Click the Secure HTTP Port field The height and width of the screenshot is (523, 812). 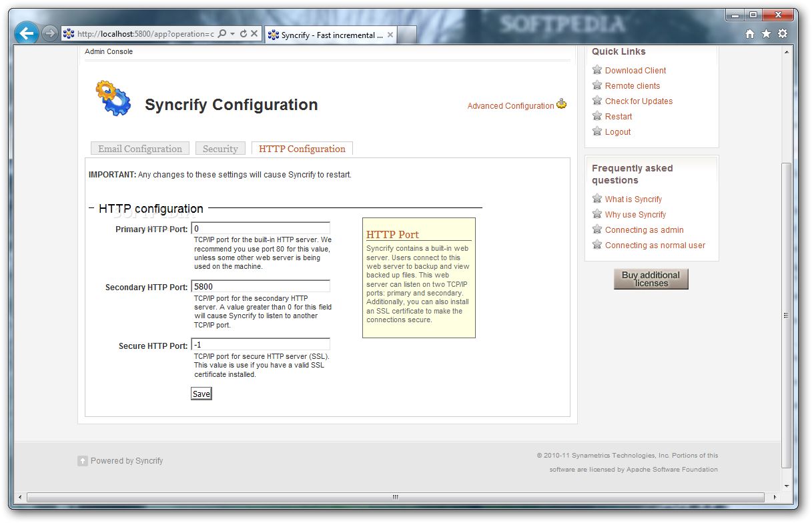tap(260, 345)
